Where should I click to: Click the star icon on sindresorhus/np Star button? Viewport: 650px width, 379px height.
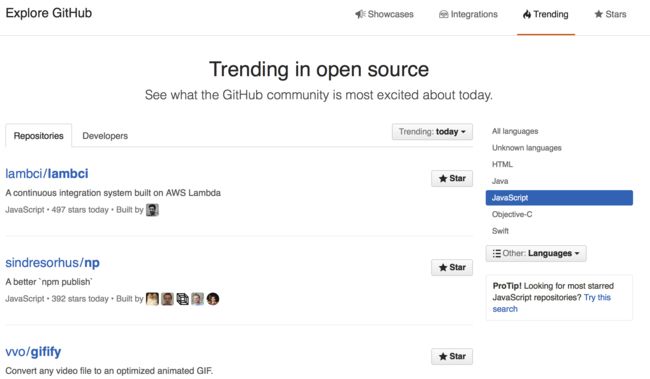[x=443, y=267]
